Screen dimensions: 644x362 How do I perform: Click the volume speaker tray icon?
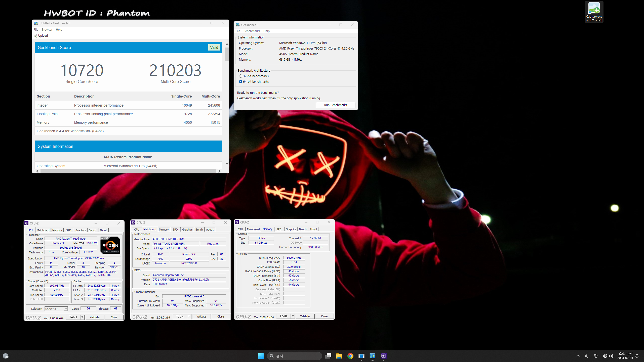(611, 356)
